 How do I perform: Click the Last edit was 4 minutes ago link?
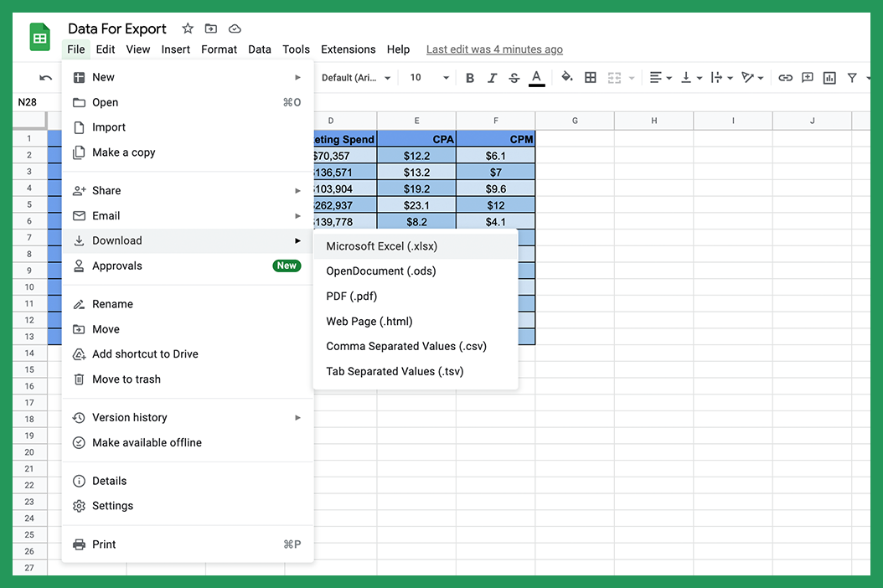[x=493, y=49]
